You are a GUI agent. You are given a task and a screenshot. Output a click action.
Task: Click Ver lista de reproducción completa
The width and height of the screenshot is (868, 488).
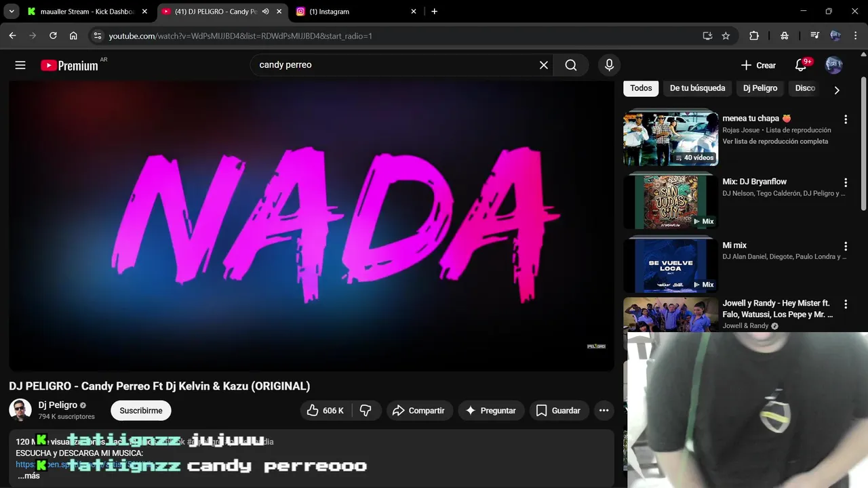pos(775,142)
